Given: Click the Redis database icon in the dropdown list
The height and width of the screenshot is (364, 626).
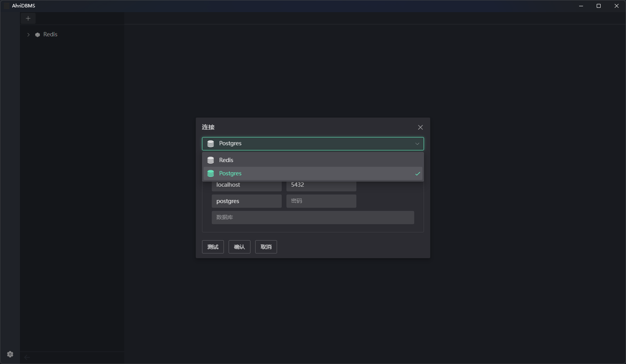Looking at the screenshot, I should pos(211,160).
